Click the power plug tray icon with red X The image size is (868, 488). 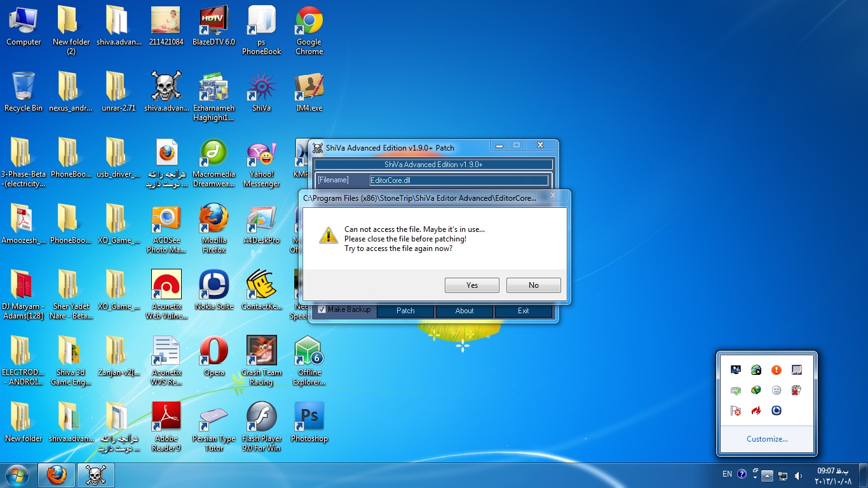pos(796,390)
